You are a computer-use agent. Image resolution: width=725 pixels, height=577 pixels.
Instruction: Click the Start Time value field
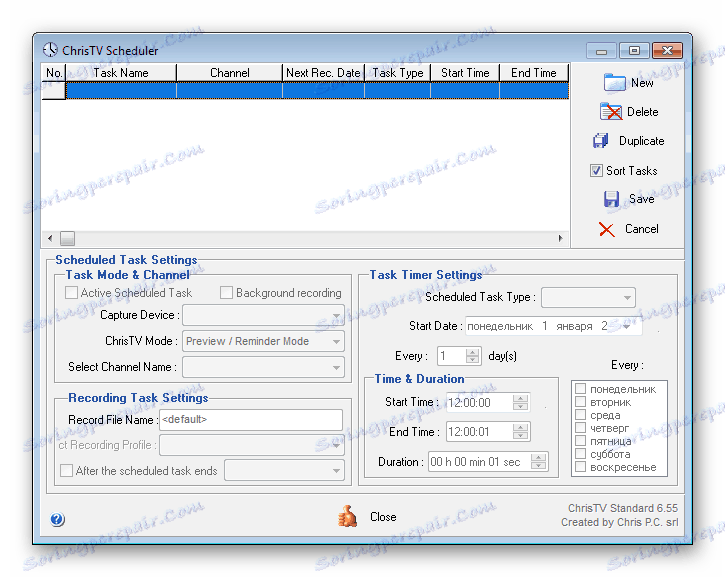pos(479,403)
